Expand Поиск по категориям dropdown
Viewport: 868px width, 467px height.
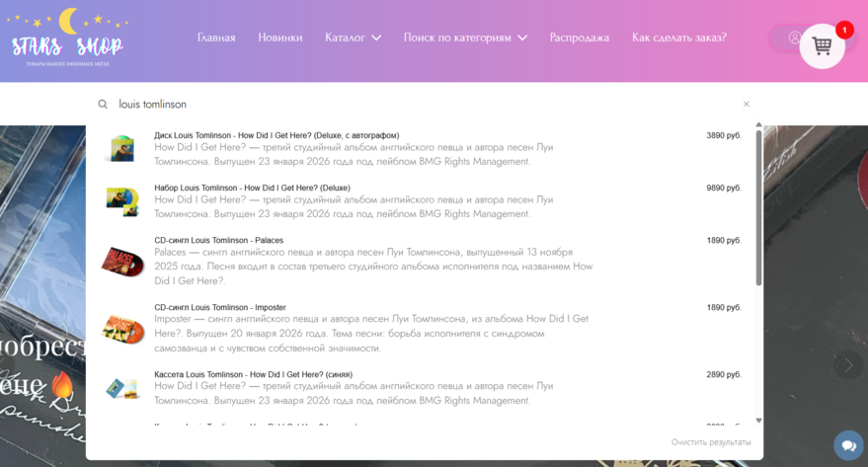coord(465,38)
